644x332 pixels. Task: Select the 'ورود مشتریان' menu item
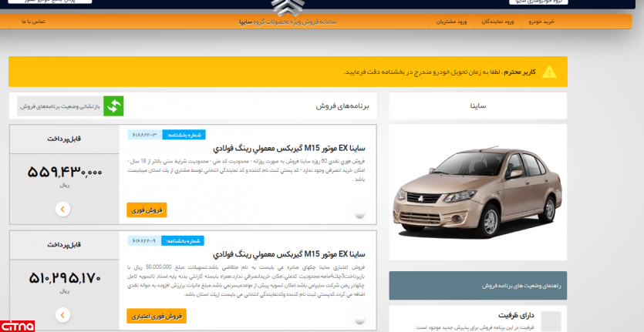(x=451, y=22)
